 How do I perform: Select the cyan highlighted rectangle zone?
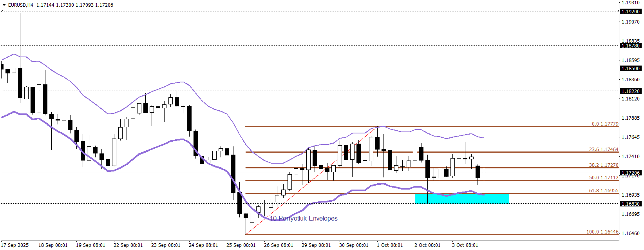coord(461,199)
